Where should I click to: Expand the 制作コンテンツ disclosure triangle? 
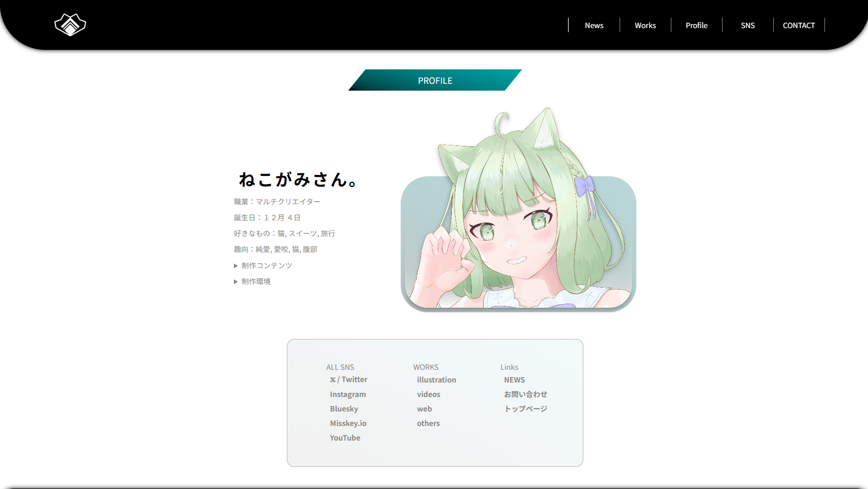pyautogui.click(x=263, y=266)
